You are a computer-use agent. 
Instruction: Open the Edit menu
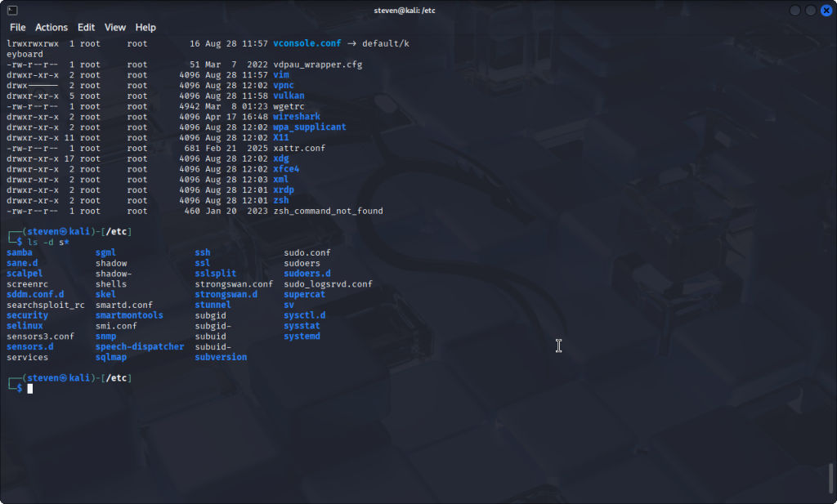click(86, 27)
